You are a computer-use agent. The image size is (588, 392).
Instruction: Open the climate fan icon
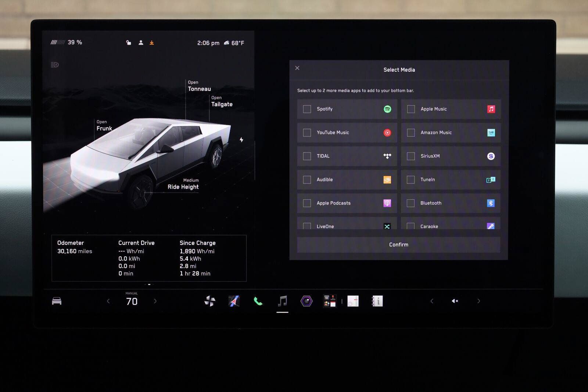tap(210, 301)
